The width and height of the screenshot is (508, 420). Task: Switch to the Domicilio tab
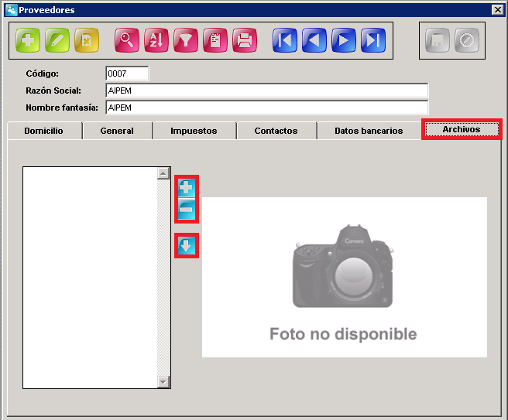44,131
